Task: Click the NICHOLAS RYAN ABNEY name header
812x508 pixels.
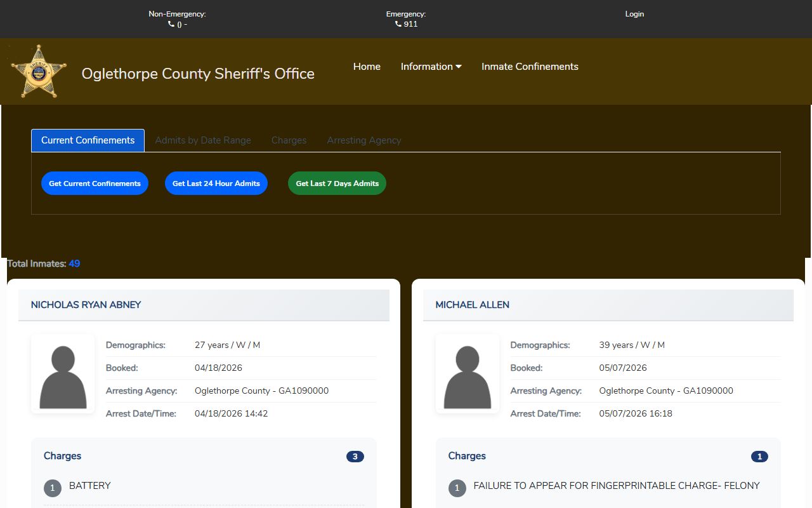Action: pos(86,305)
